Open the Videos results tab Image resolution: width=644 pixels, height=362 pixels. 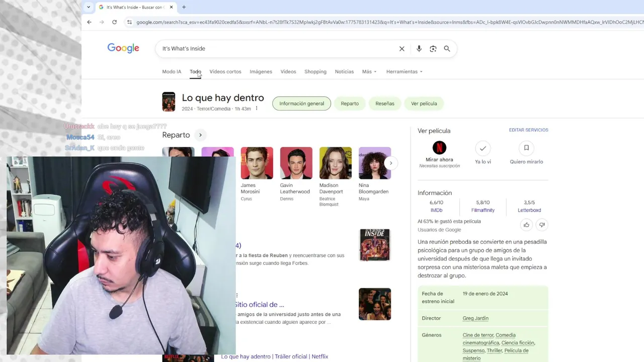[x=288, y=71]
